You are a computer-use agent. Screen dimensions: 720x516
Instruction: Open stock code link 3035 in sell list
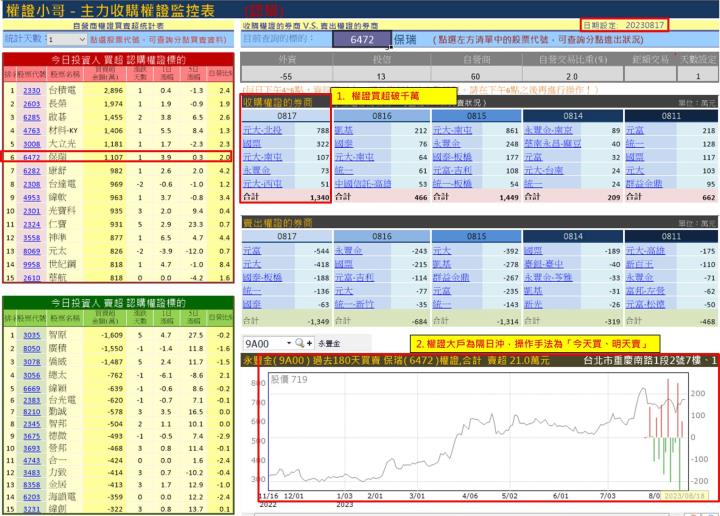tap(32, 336)
